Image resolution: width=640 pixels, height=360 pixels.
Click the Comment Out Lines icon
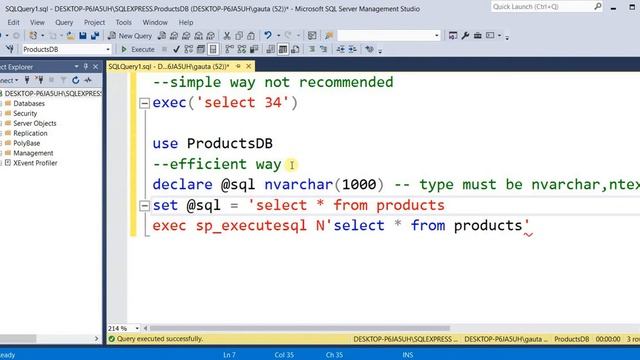312,49
